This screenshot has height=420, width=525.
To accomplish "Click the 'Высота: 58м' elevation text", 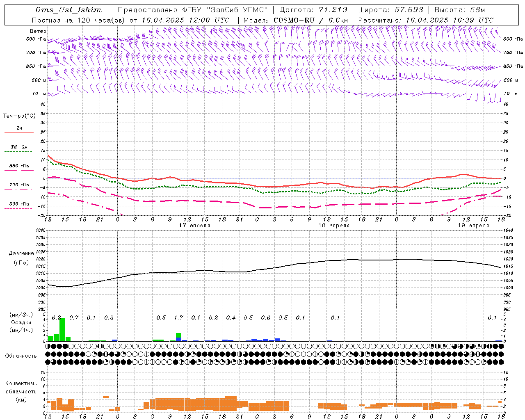I will click(459, 10).
